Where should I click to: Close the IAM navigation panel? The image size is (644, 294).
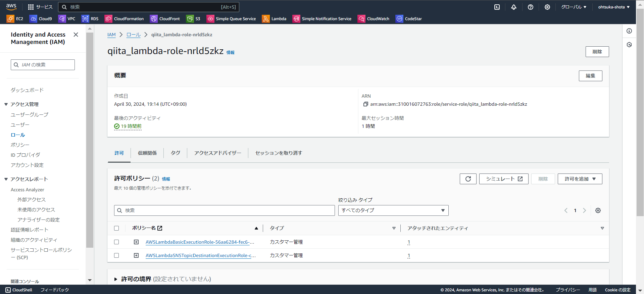pyautogui.click(x=76, y=35)
